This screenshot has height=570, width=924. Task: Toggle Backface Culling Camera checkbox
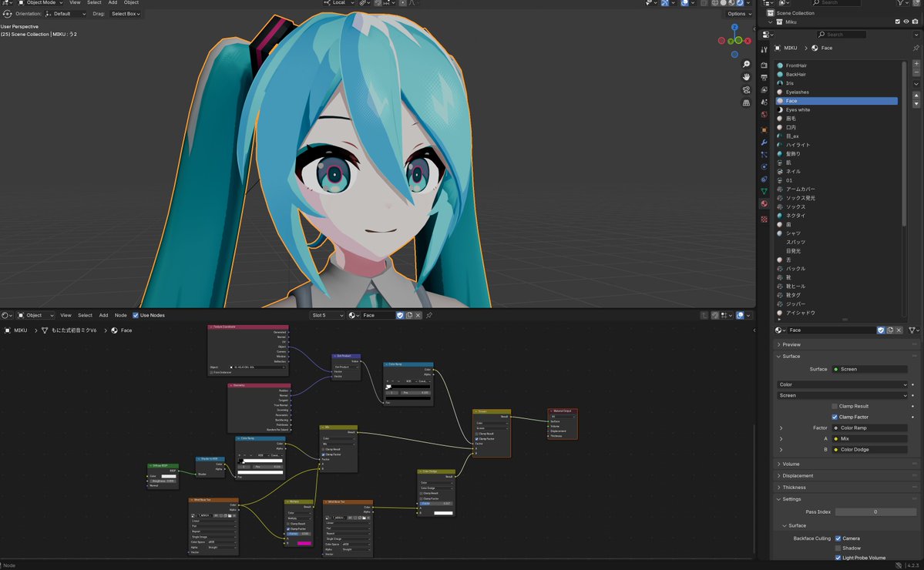click(838, 538)
